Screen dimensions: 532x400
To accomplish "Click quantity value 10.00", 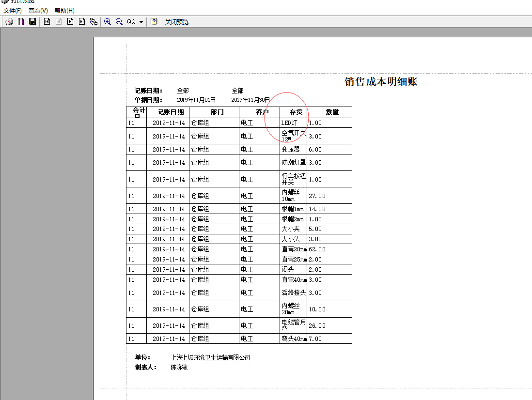I will tap(317, 309).
